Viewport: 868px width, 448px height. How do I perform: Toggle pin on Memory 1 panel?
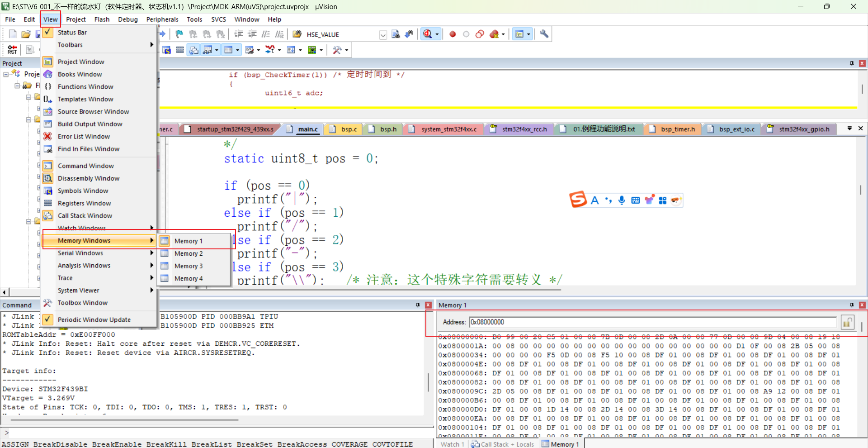(x=852, y=305)
